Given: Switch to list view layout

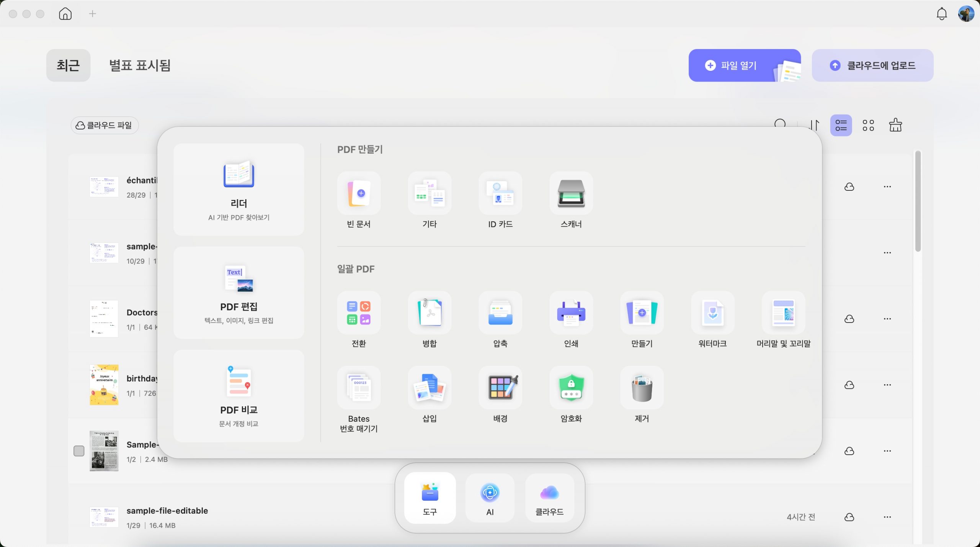Looking at the screenshot, I should coord(841,125).
